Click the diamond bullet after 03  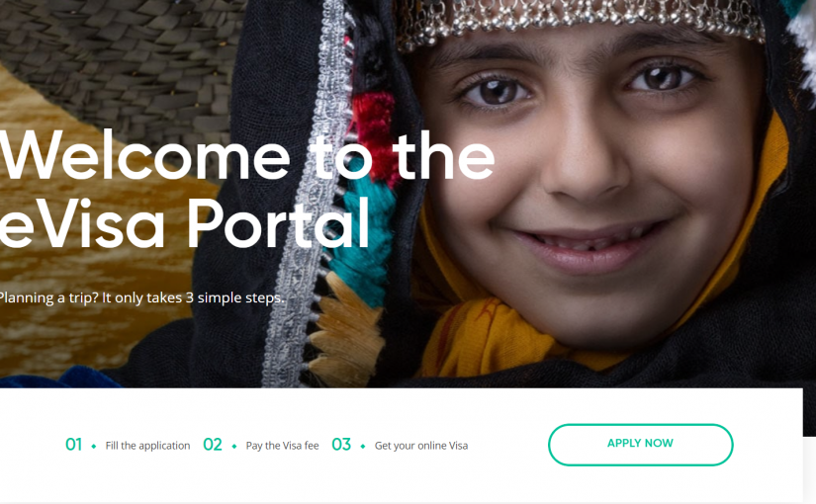click(x=363, y=447)
